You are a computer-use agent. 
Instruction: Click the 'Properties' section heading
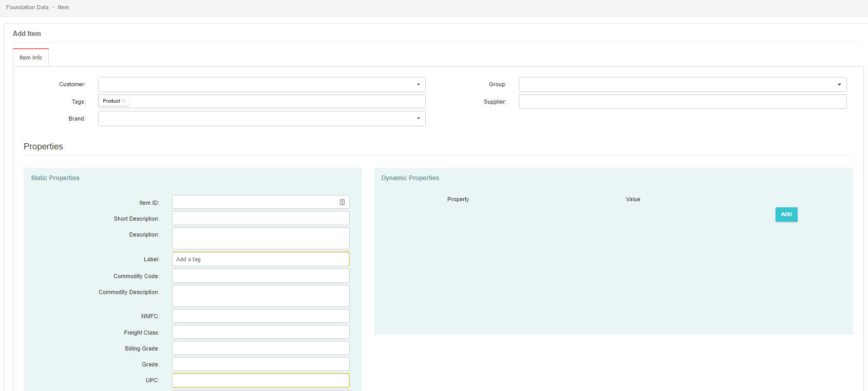coord(43,146)
